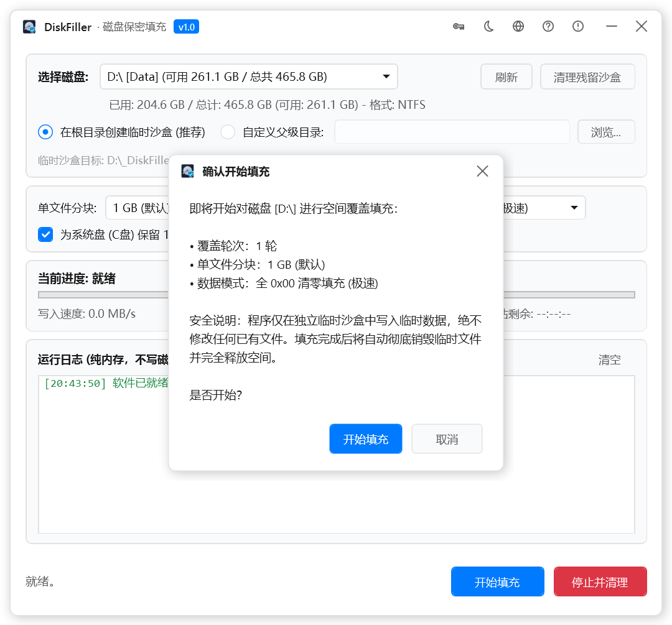Click the 安全说明 paragraph in dialog
This screenshot has height=625, width=672.
coord(335,339)
